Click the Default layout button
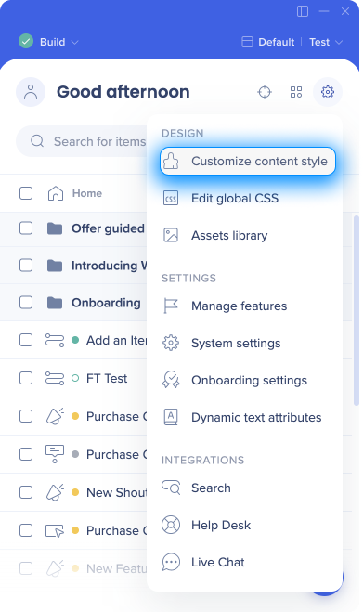This screenshot has height=612, width=364. [268, 42]
